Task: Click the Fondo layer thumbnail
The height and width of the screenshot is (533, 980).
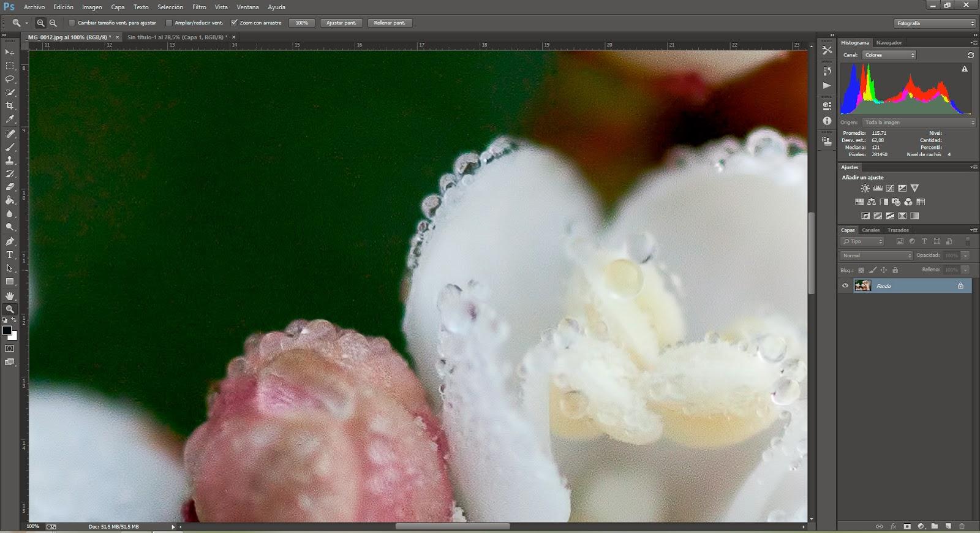Action: click(x=862, y=285)
